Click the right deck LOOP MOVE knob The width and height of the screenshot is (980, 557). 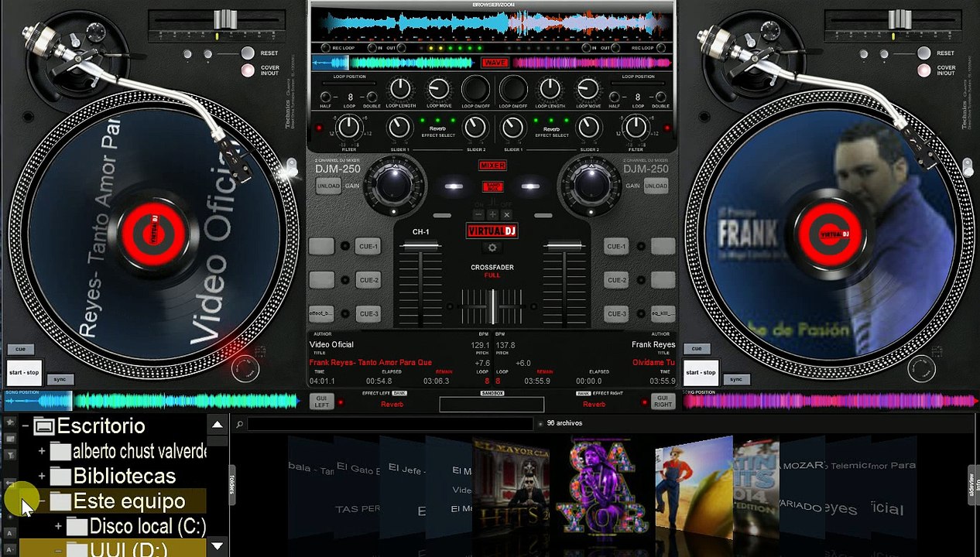(588, 89)
